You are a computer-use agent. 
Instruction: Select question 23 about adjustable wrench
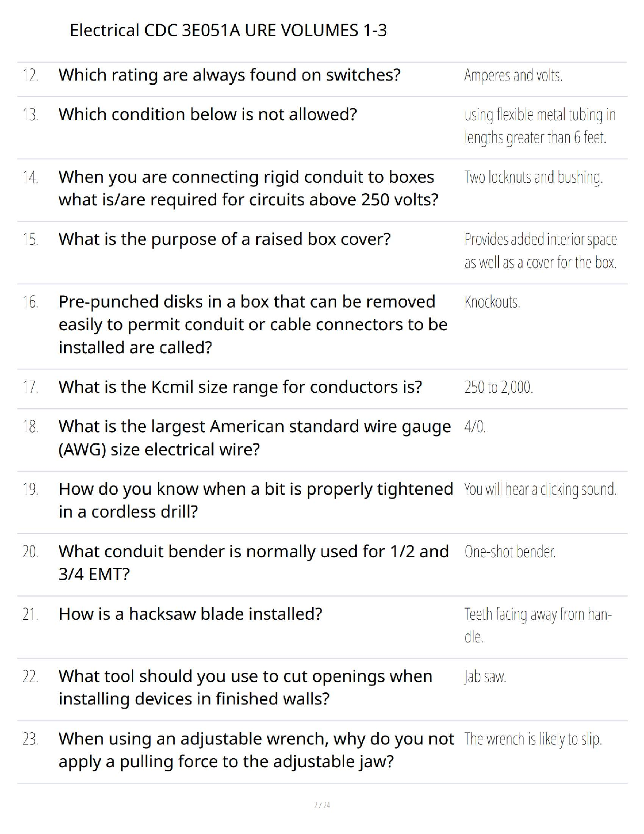(256, 750)
